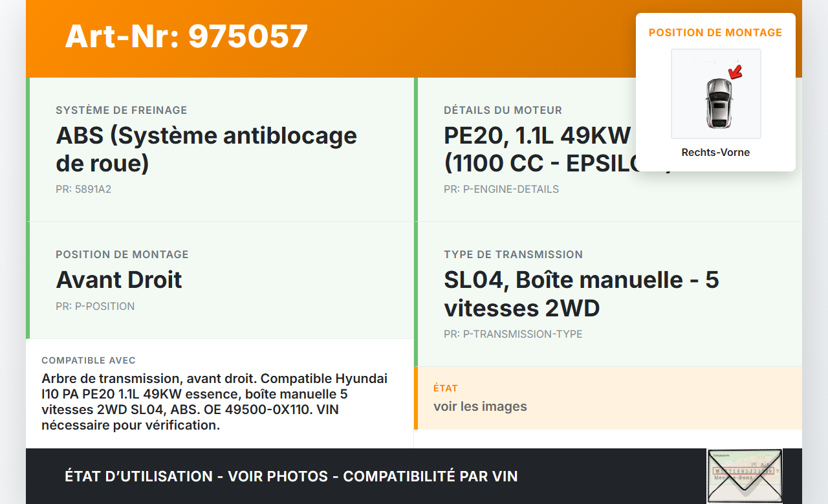828x504 pixels.
Task: Click the 'Avant Droit' position value
Action: tap(119, 280)
